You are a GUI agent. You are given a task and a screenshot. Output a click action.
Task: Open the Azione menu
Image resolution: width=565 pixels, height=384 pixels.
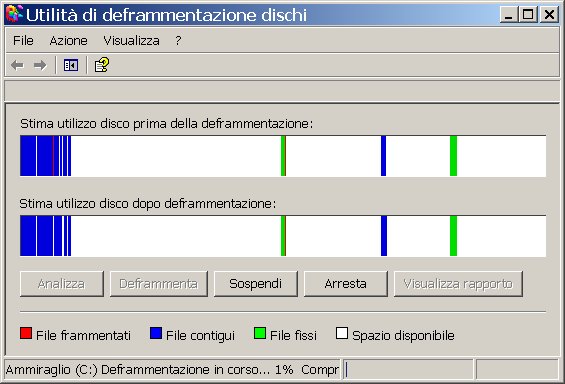[68, 41]
